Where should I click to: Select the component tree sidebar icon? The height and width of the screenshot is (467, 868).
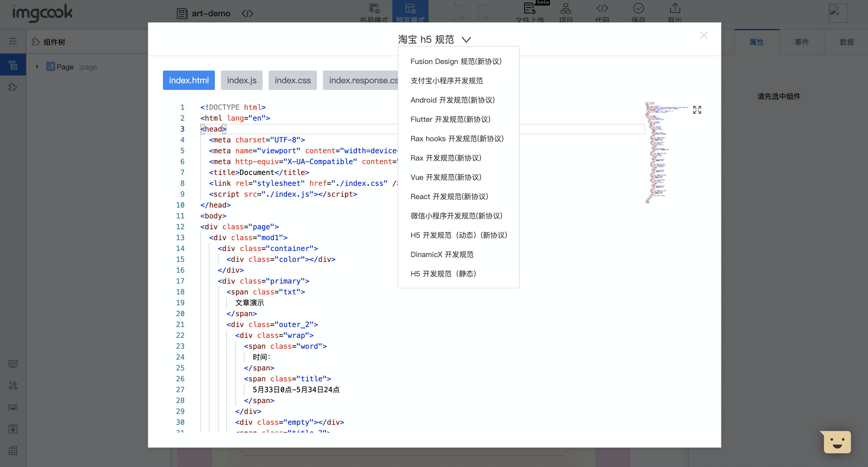pos(13,65)
